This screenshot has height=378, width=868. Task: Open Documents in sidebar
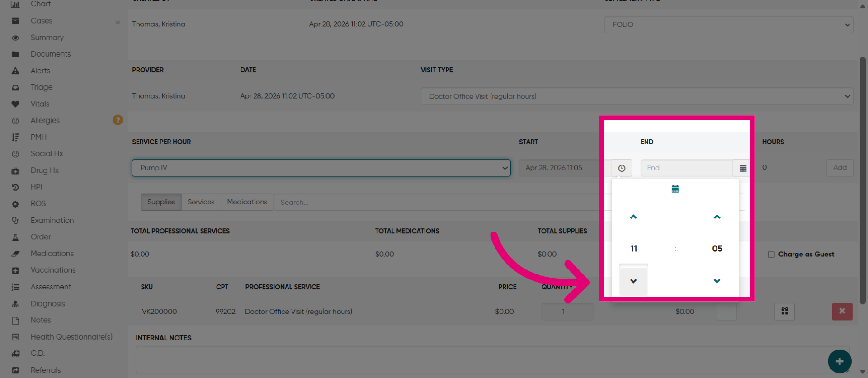pos(51,54)
